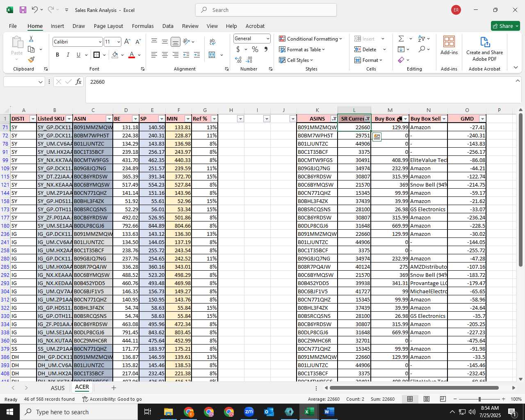This screenshot has height=420, width=525.
Task: Click the Decrease Font Size icon
Action: point(138,41)
